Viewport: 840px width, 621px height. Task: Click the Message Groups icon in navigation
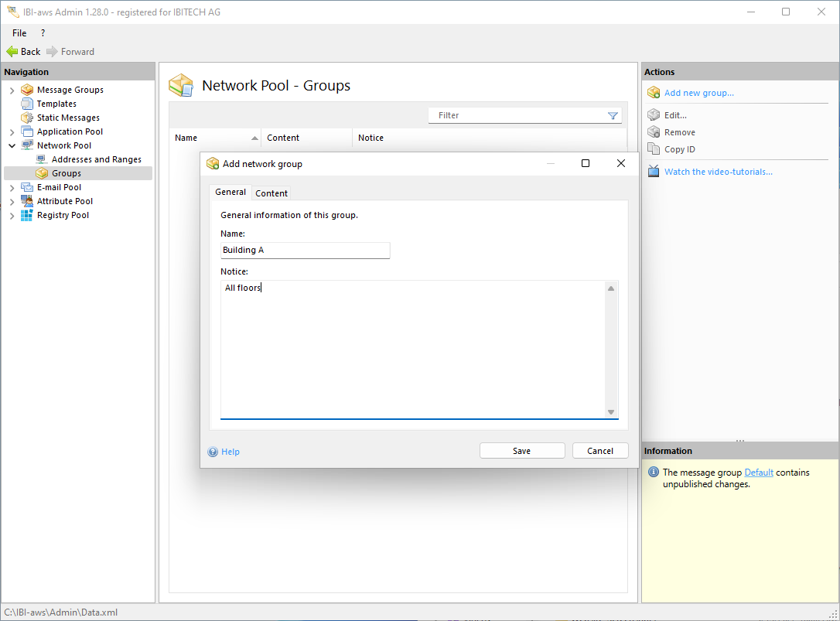point(27,90)
